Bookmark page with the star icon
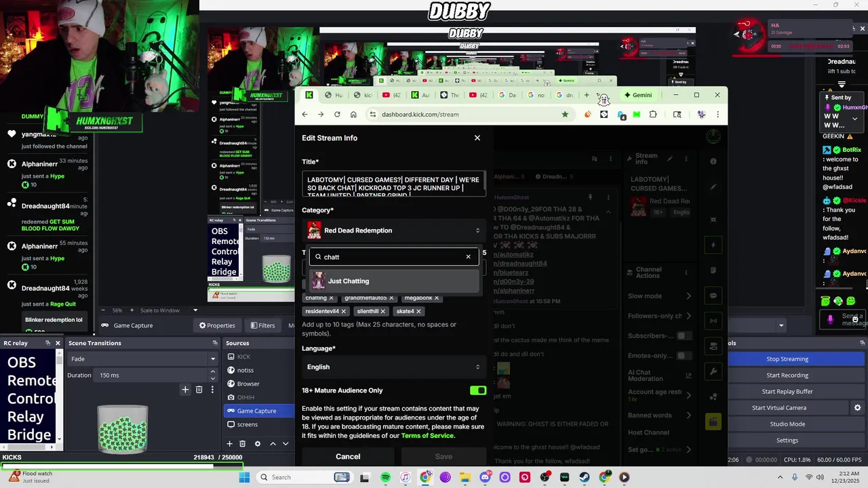The height and width of the screenshot is (488, 868). tap(564, 115)
